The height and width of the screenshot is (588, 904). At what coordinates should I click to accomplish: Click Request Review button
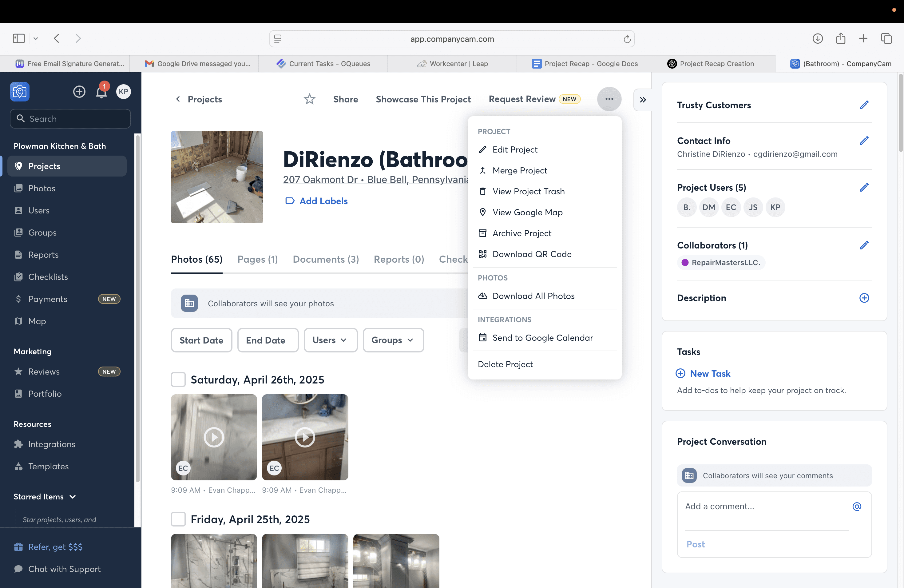(x=534, y=99)
